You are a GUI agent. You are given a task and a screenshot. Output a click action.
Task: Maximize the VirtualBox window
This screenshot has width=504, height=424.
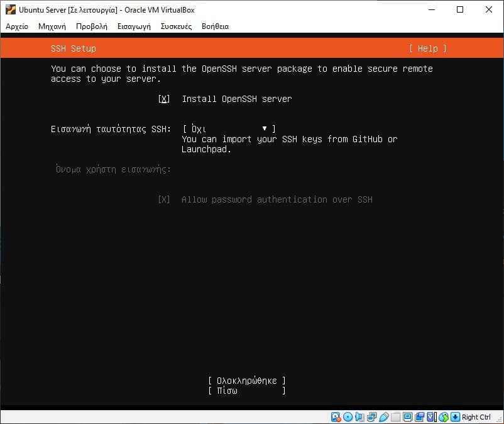coord(460,9)
